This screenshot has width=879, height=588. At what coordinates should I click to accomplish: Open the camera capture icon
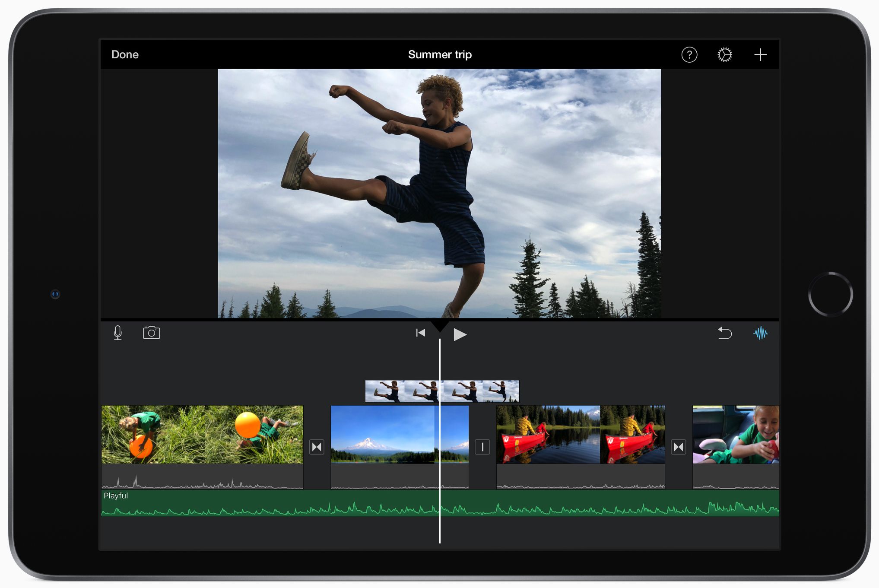pyautogui.click(x=151, y=333)
